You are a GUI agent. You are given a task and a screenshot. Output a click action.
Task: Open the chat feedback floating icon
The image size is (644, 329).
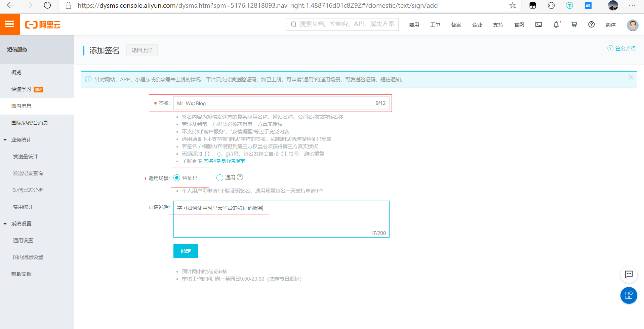point(629,274)
